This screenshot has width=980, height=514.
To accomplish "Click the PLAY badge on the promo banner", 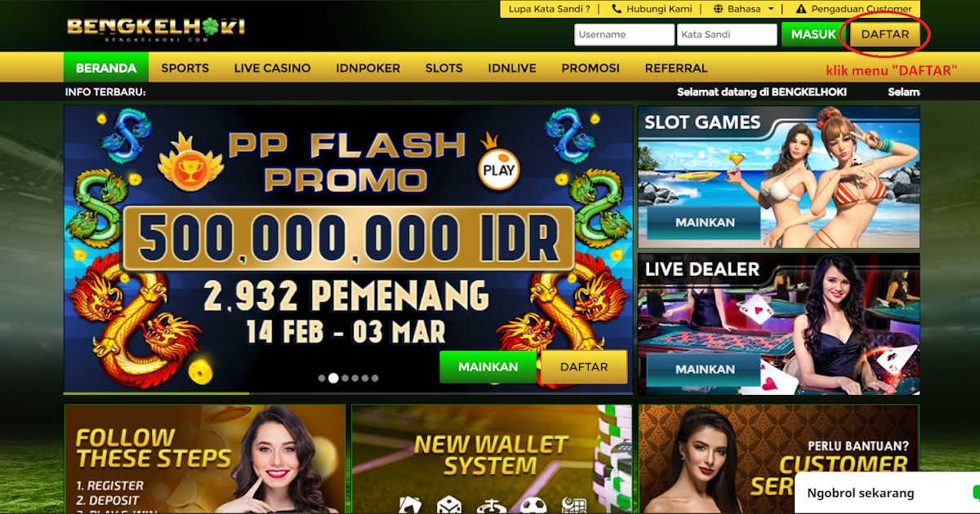I will click(x=498, y=170).
